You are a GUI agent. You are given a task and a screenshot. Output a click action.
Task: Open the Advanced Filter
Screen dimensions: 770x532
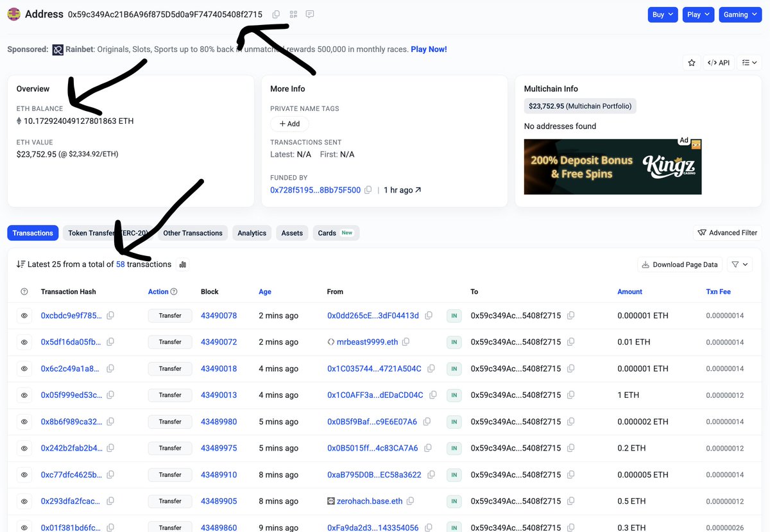(728, 233)
